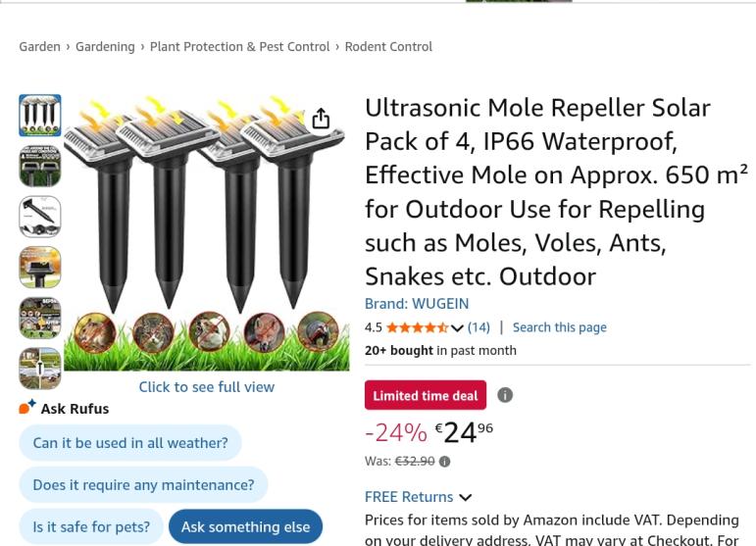The width and height of the screenshot is (756, 546).
Task: Select the third thumbnail with single black stake
Action: [x=40, y=217]
